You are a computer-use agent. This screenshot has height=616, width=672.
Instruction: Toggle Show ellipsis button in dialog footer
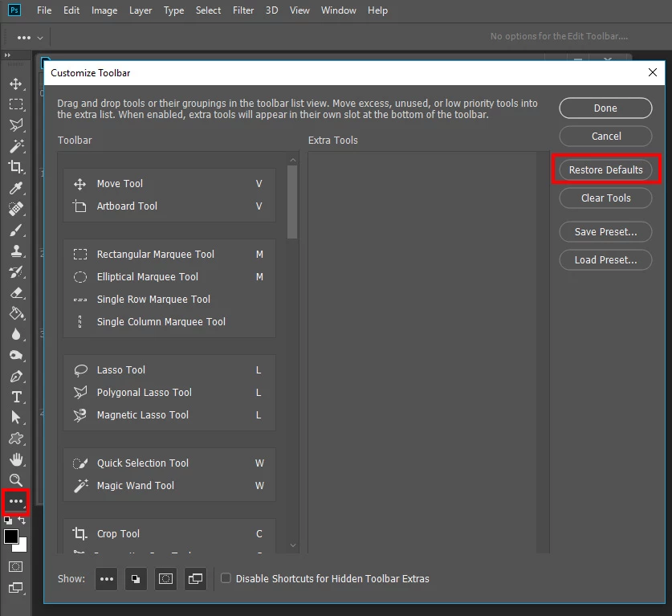[x=106, y=579]
